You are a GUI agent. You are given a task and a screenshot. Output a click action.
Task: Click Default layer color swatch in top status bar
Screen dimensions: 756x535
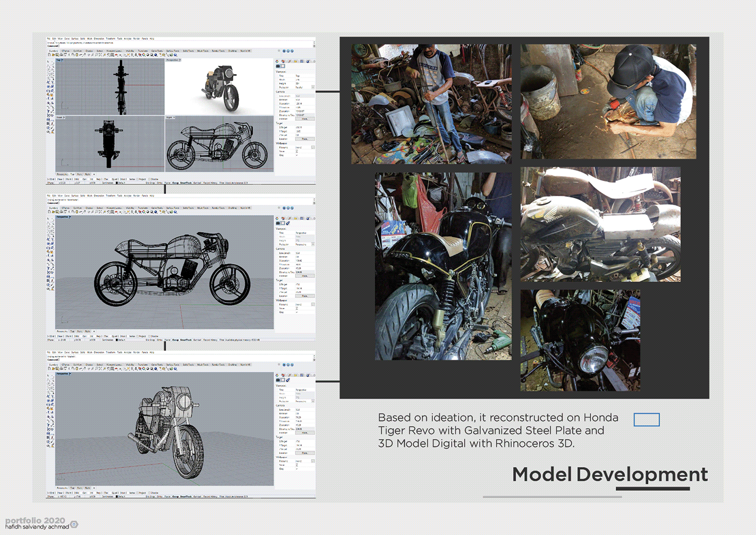tap(117, 183)
